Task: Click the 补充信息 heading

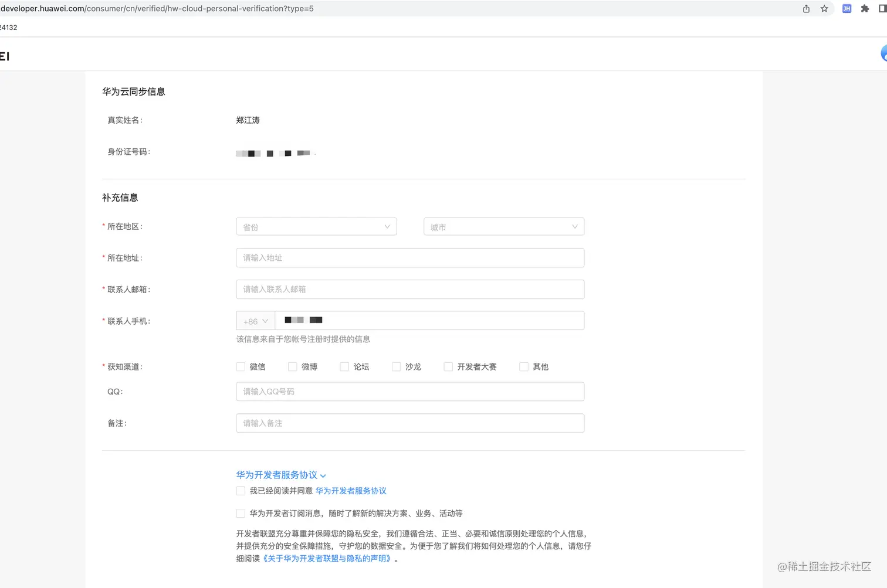Action: (120, 198)
